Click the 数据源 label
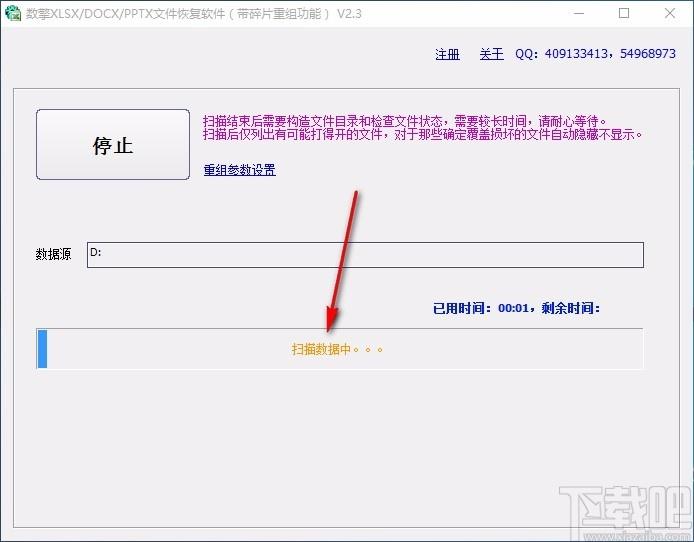 pyautogui.click(x=53, y=254)
